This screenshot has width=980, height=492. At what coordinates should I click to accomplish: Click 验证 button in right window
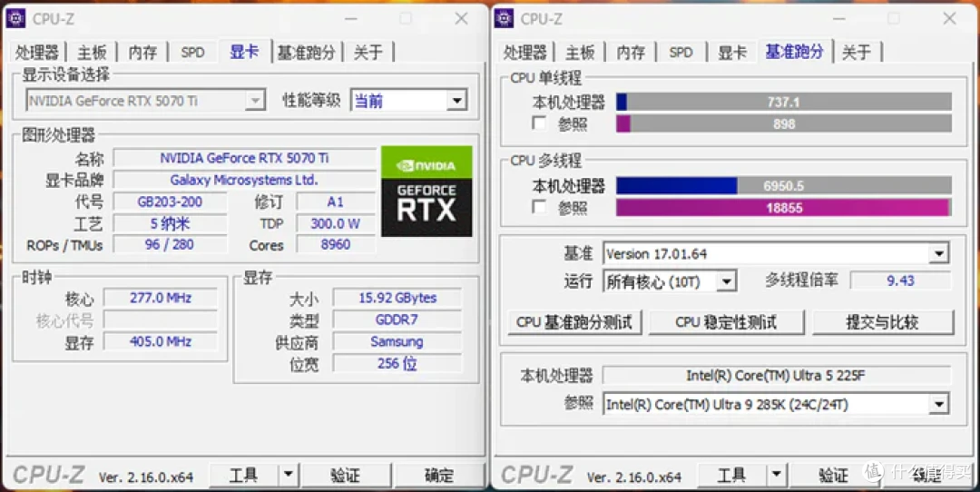[834, 475]
